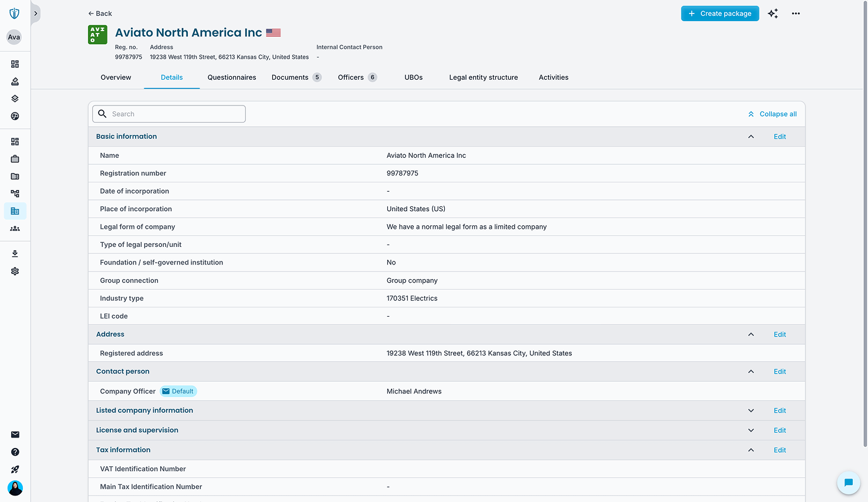Image resolution: width=868 pixels, height=502 pixels.
Task: Select the briefcase icon in the sidebar
Action: (15, 158)
